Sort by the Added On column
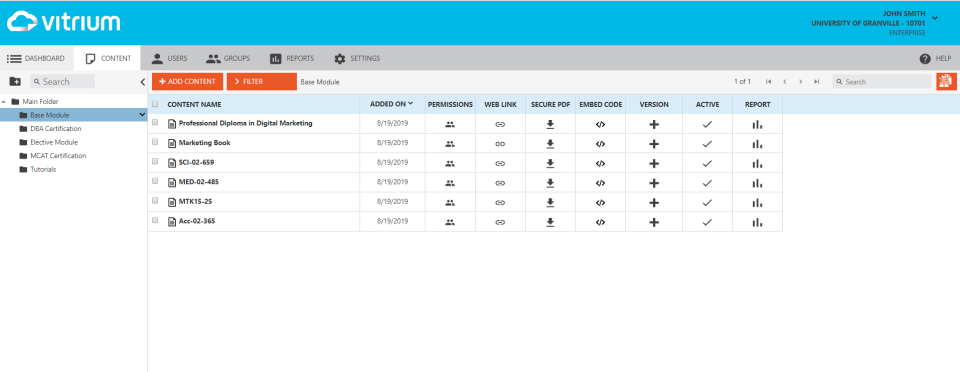The height and width of the screenshot is (372, 960). coord(391,104)
